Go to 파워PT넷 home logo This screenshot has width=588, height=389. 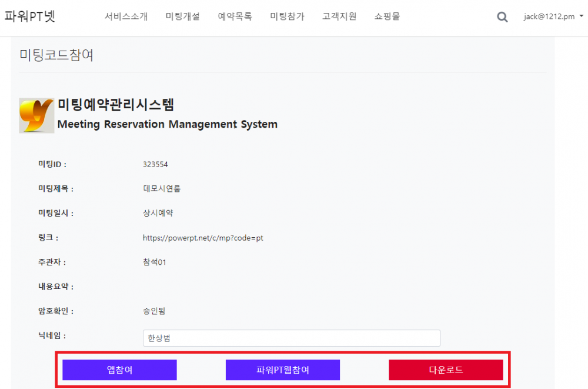(29, 16)
